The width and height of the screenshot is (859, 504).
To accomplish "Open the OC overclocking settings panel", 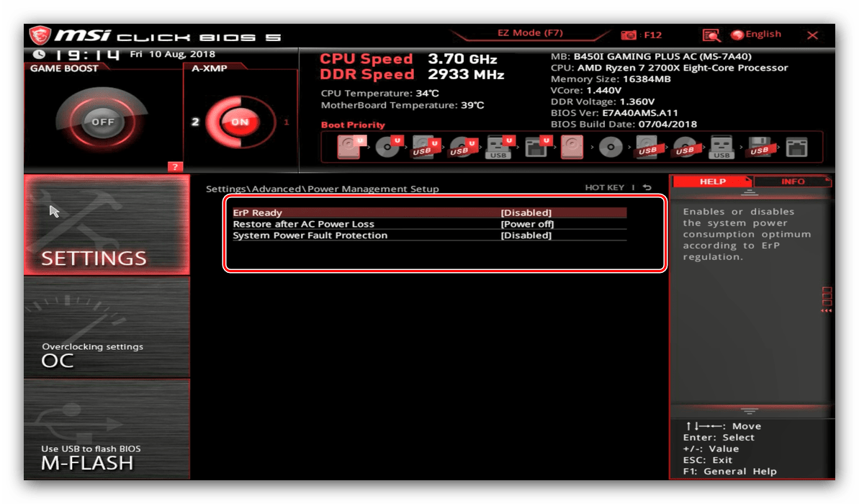I will point(107,328).
